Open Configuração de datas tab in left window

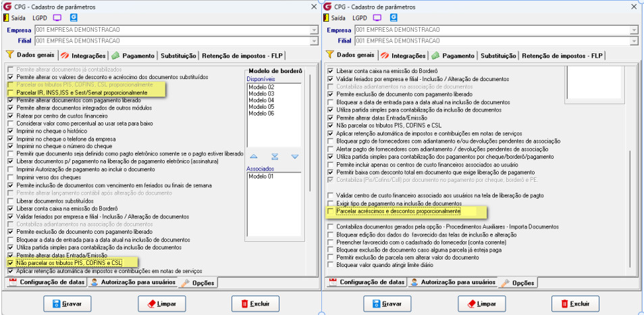point(47,282)
